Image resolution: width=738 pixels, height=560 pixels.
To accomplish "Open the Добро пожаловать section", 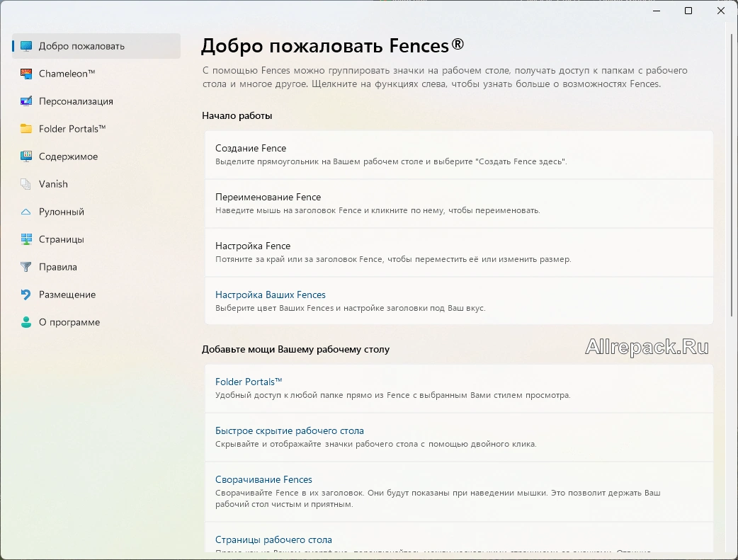I will pyautogui.click(x=96, y=46).
